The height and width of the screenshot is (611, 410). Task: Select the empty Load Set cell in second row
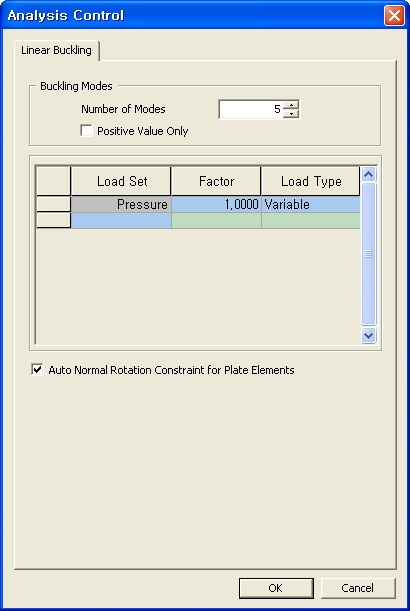click(x=121, y=221)
